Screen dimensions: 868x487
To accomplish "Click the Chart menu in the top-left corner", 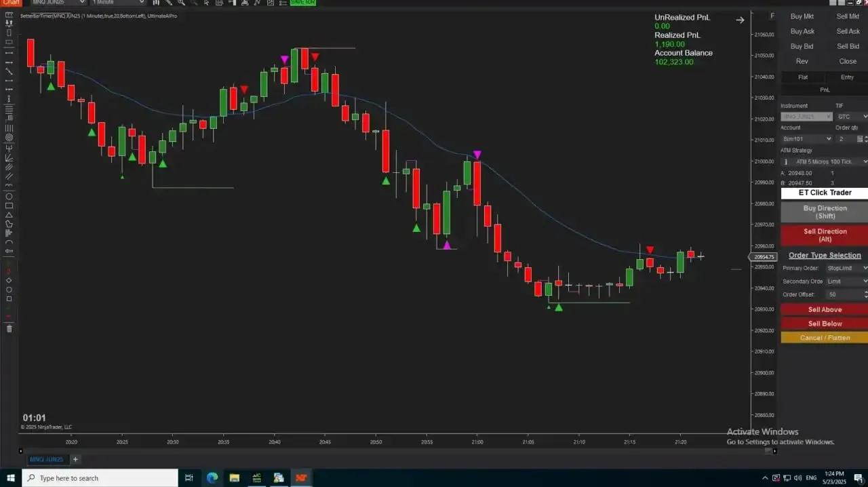I will (11, 3).
